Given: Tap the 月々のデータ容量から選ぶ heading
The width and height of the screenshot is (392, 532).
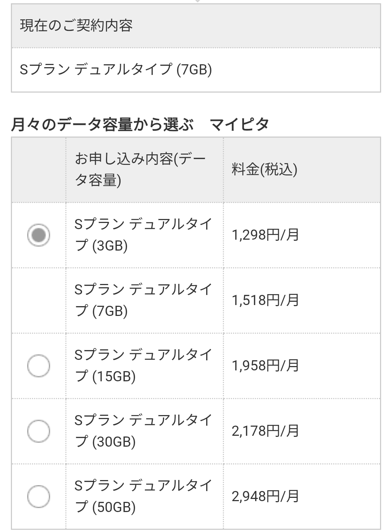Looking at the screenshot, I should point(102,125).
